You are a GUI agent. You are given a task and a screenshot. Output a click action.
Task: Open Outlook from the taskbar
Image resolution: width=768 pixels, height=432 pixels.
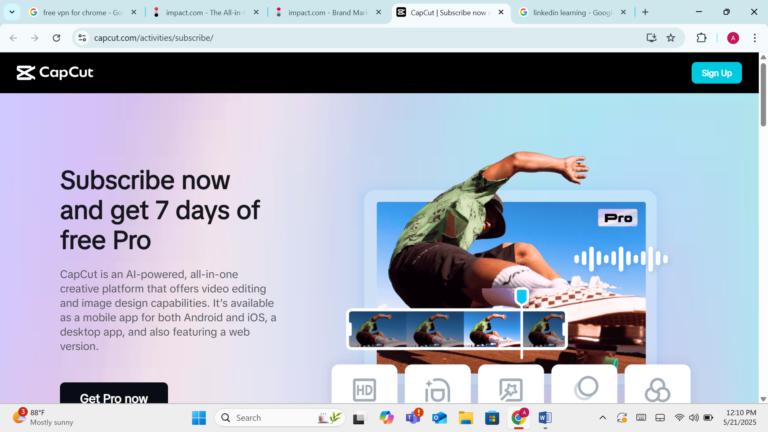coord(439,418)
